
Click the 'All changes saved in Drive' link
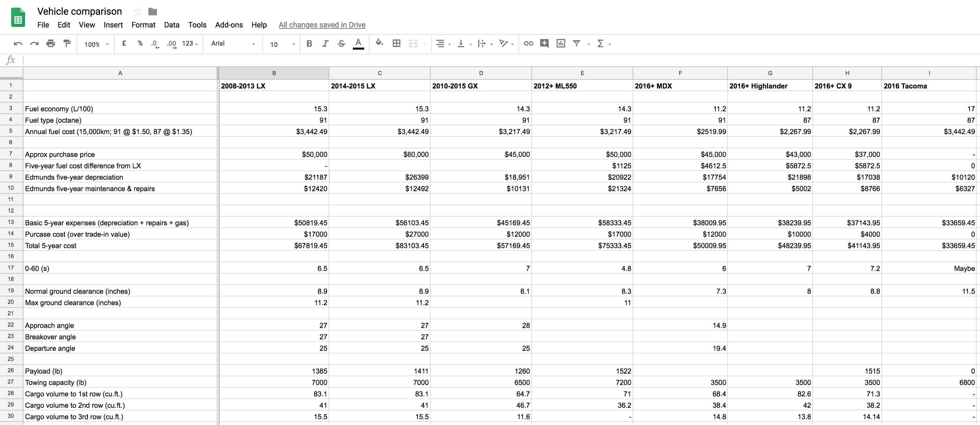click(322, 25)
